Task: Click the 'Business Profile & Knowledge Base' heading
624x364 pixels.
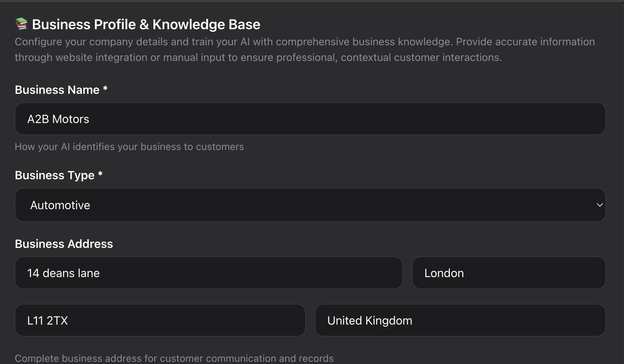Action: pos(146,24)
